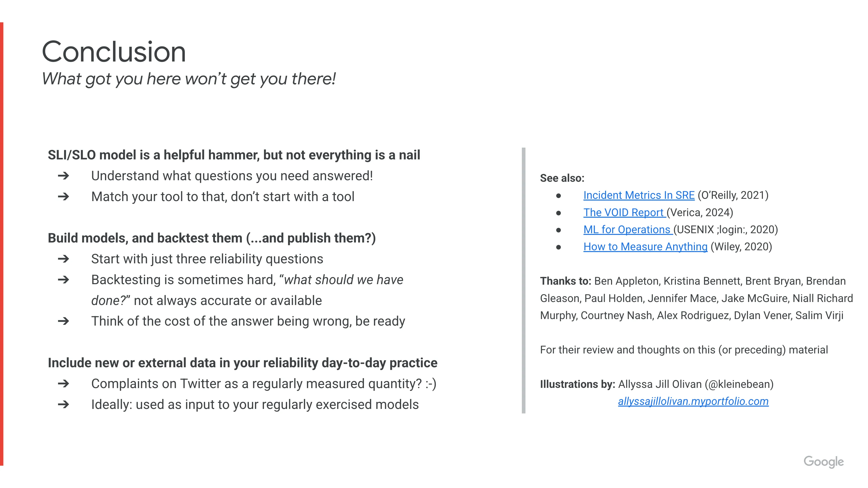868x488 pixels.
Task: Click arrow before Start with just three
Action: [x=63, y=259]
